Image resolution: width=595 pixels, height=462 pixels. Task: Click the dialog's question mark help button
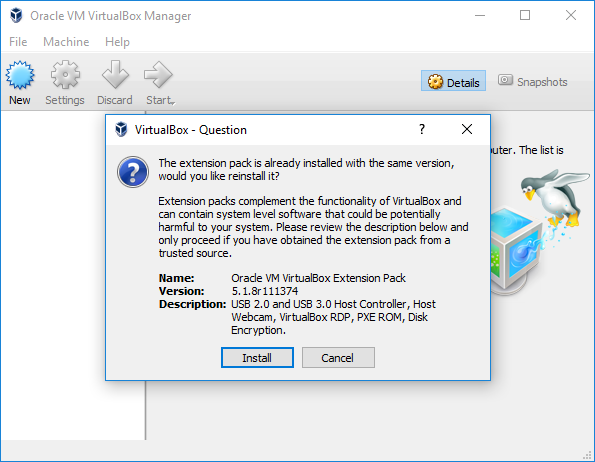[x=422, y=130]
